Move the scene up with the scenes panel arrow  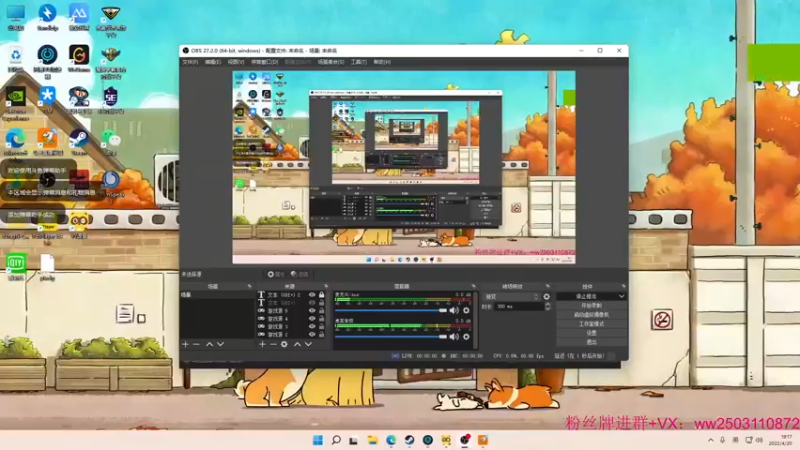(209, 344)
